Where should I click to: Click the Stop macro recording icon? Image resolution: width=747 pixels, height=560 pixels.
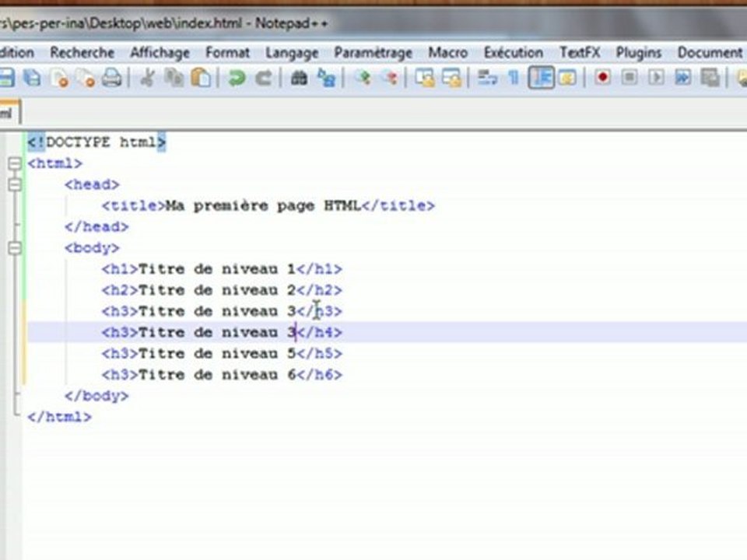(630, 77)
